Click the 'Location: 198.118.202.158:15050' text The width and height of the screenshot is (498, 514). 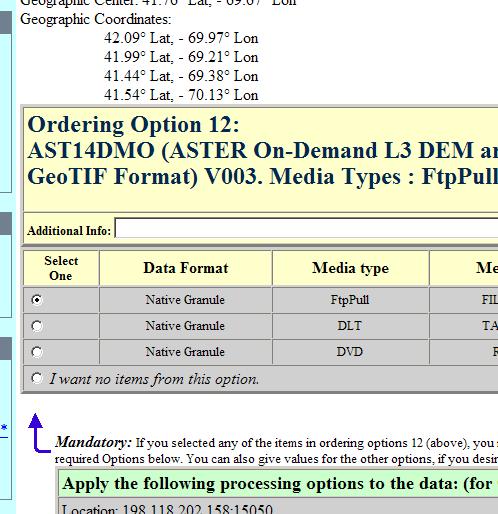point(167,509)
